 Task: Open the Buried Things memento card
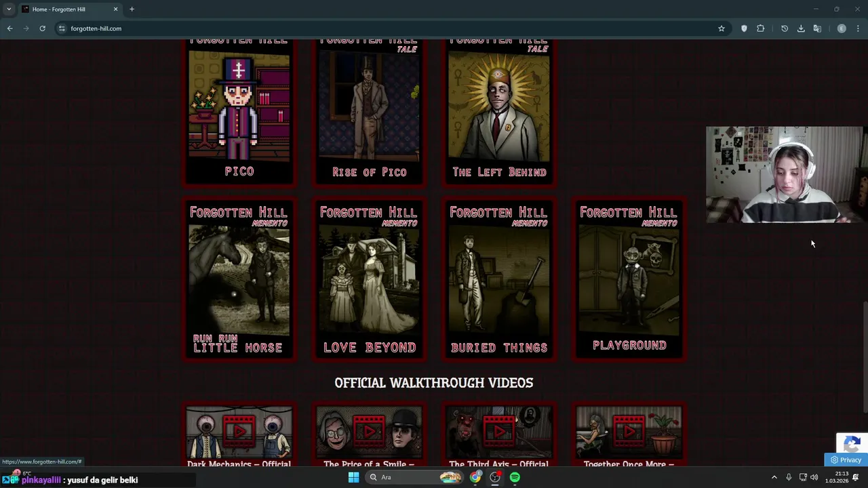[499, 279]
